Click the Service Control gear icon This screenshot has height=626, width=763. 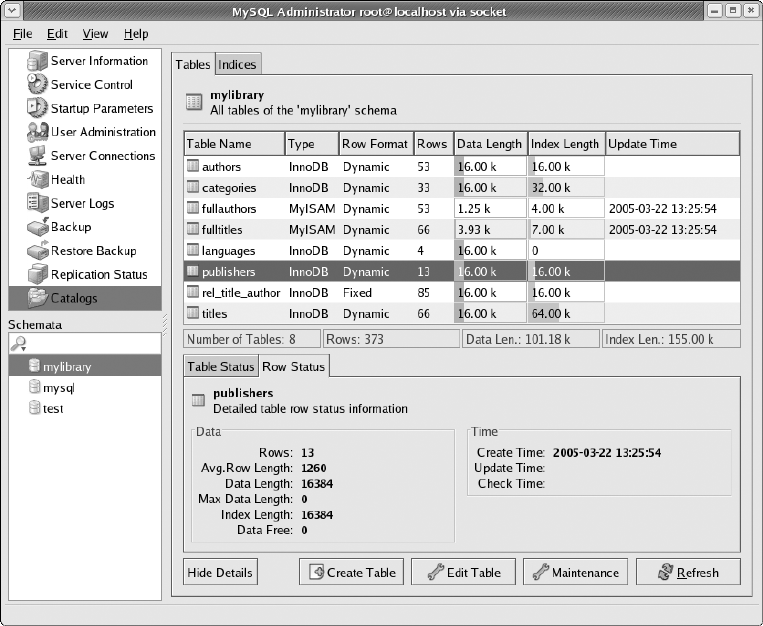(x=37, y=84)
